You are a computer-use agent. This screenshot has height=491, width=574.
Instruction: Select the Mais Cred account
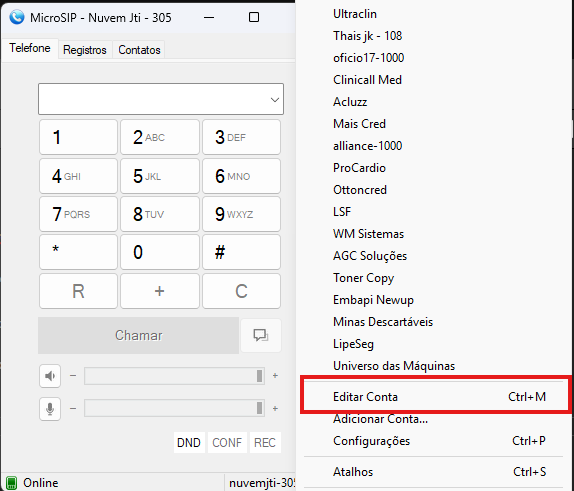[x=359, y=124]
